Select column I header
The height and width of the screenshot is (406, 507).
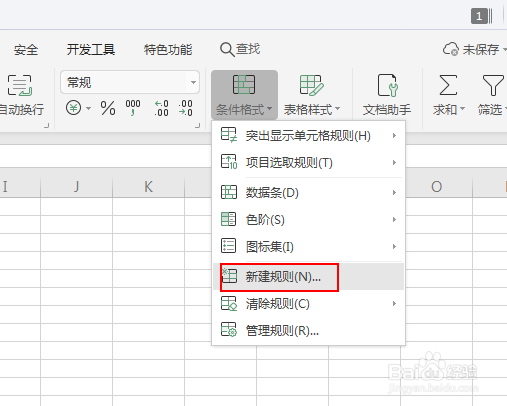coord(20,187)
